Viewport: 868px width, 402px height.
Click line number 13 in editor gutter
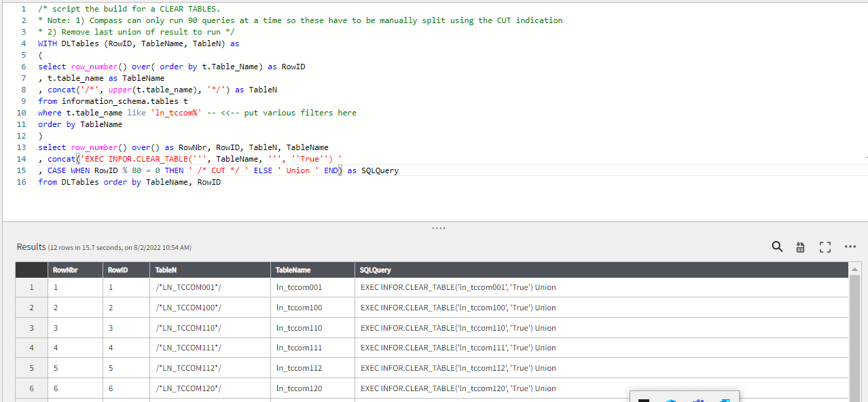[x=21, y=147]
